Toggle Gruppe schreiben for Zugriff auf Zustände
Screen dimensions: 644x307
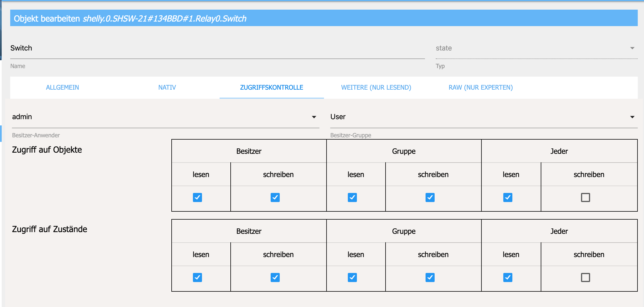point(430,277)
